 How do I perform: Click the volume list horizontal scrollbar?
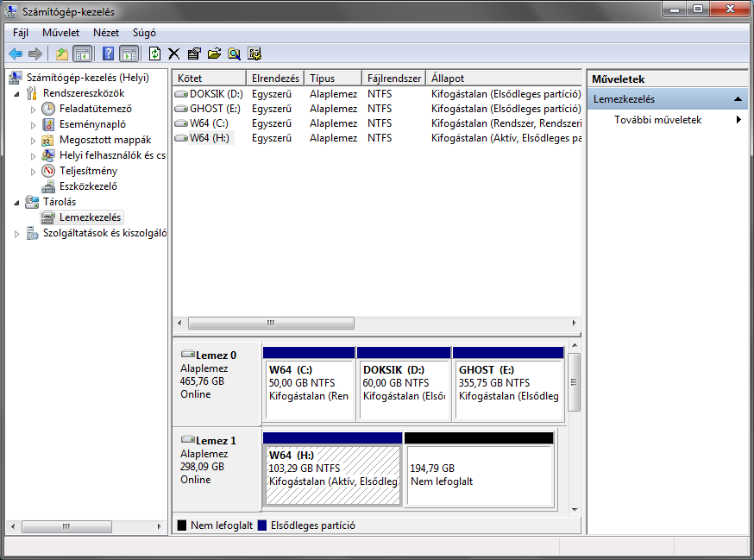click(x=271, y=324)
